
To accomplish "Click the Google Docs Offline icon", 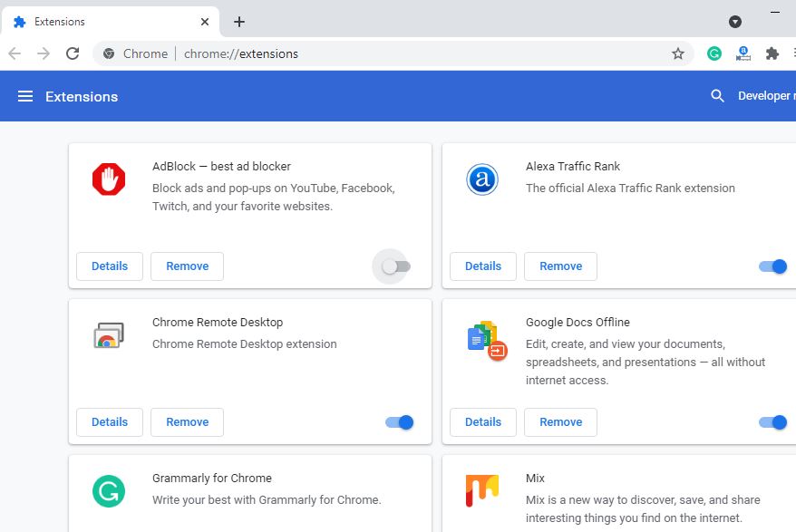I will 487,340.
